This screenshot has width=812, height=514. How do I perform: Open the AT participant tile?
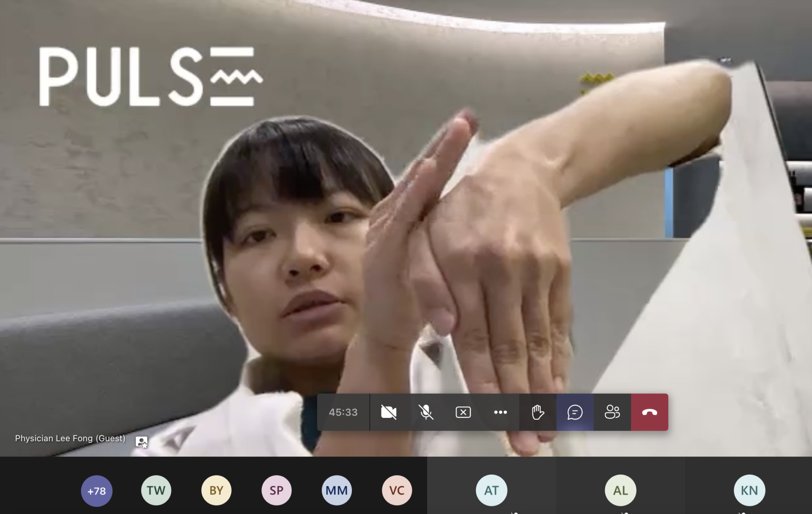491,490
